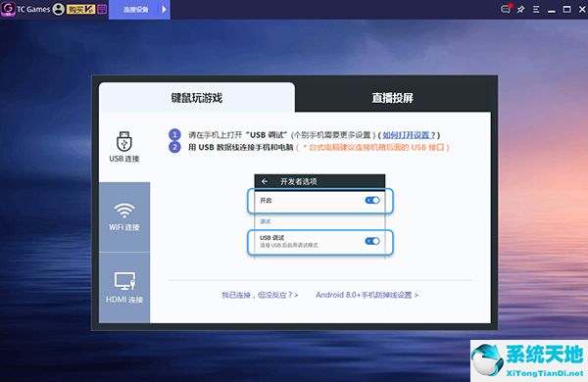
Task: Open the messages icon with red dot
Action: click(506, 9)
